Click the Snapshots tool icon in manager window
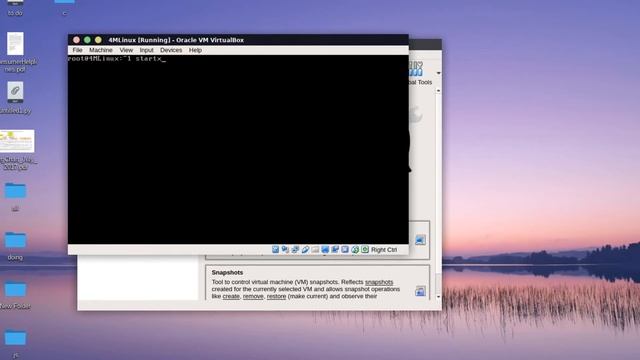 (x=420, y=291)
